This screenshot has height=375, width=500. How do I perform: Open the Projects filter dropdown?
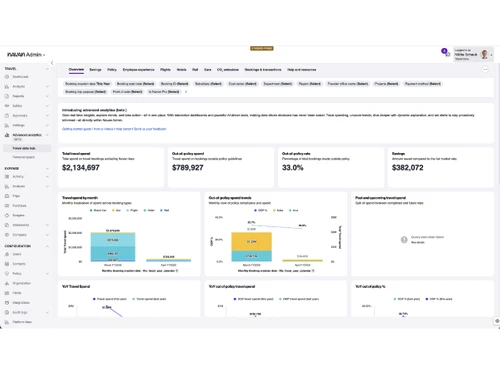tap(386, 84)
